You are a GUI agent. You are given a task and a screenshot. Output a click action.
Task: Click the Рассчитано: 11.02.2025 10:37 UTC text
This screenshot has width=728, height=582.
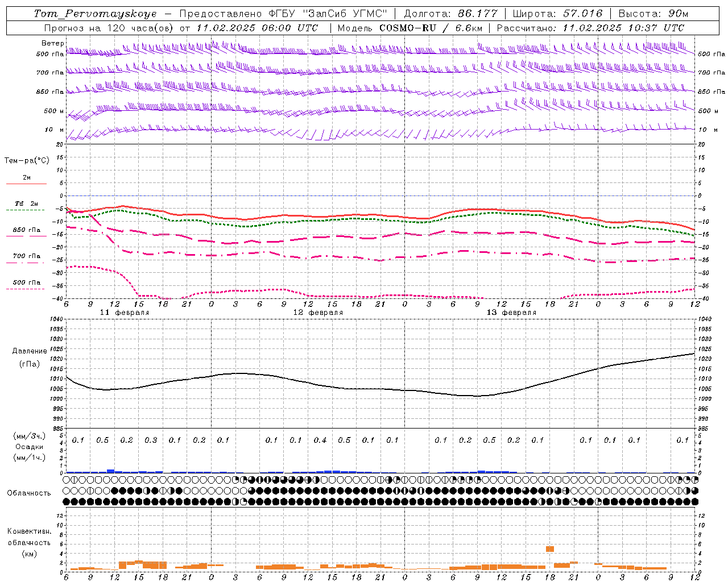click(x=590, y=28)
